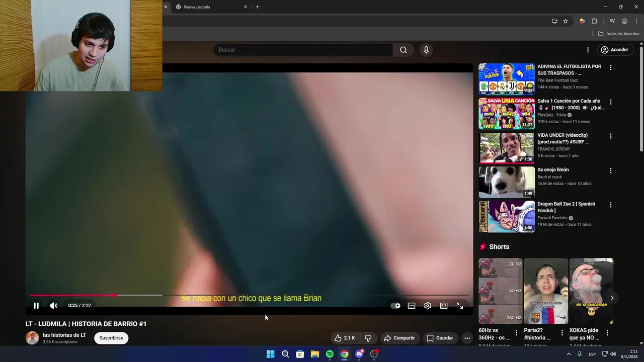Switch player to theater mode
Screen dimensions: 644x362
[x=444, y=306]
